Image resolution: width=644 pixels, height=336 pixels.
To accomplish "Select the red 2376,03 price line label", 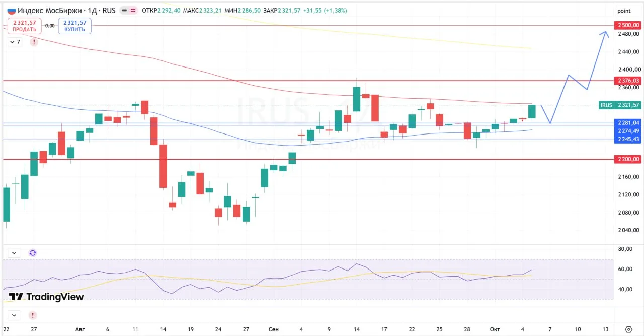I will pyautogui.click(x=627, y=81).
